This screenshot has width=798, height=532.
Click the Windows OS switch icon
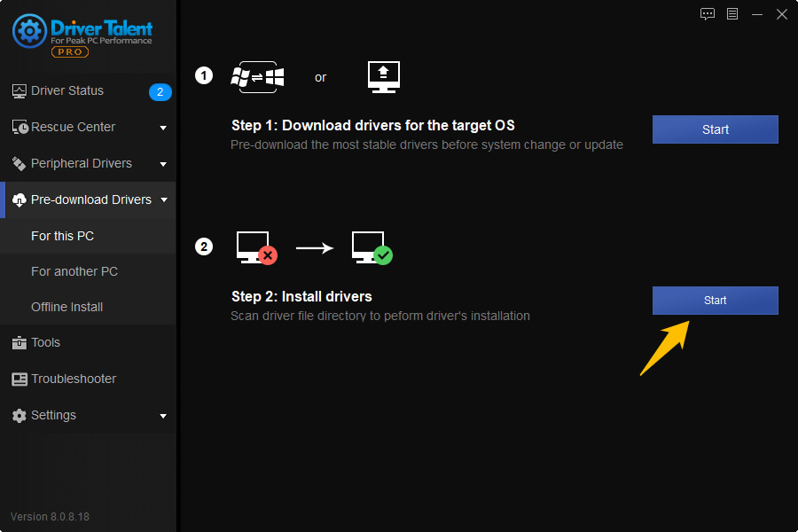[257, 77]
